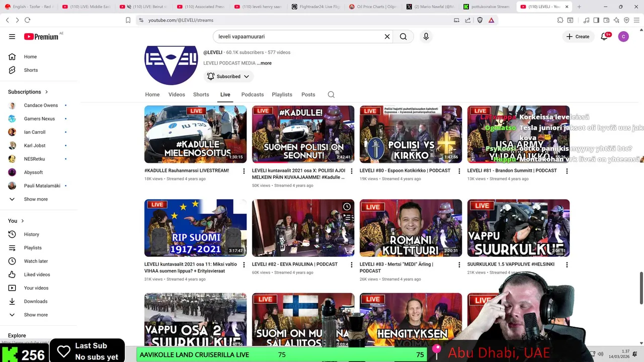Switch to the Oil Price Charts browser tab
Viewport: 644px width, 362px height.
click(373, 7)
